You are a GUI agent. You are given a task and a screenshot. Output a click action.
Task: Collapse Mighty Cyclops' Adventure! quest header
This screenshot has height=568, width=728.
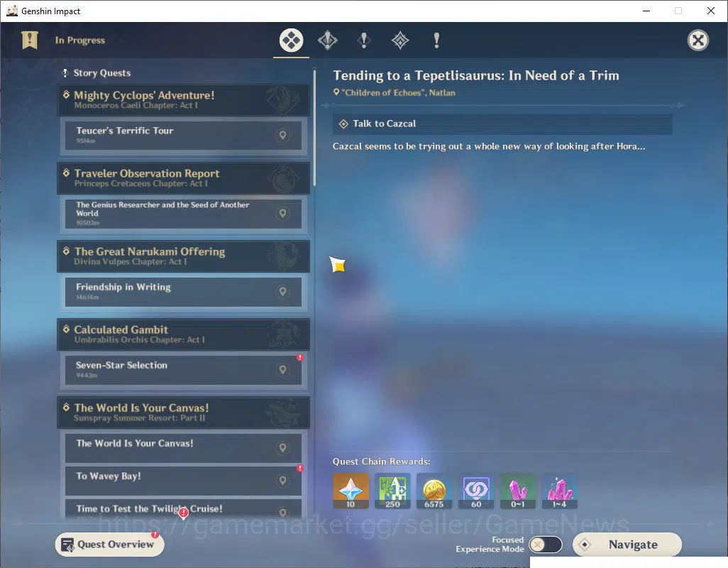183,100
